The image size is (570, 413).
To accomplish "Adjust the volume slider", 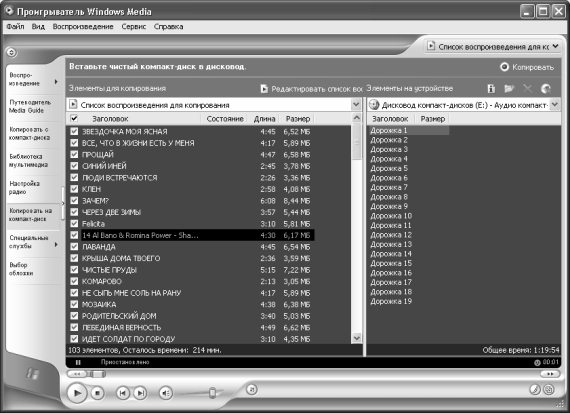I will point(213,393).
